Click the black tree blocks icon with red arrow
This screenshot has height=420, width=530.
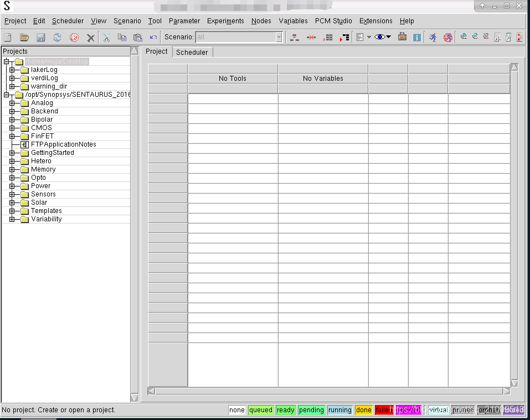coord(344,37)
